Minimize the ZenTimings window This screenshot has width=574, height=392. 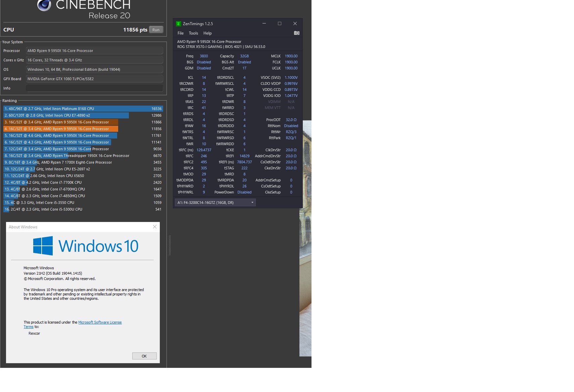(264, 23)
